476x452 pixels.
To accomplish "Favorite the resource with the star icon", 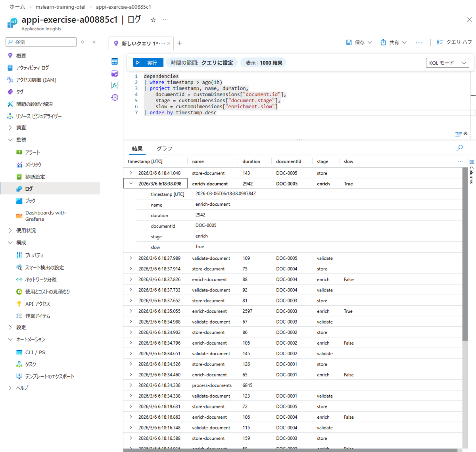I will (153, 20).
